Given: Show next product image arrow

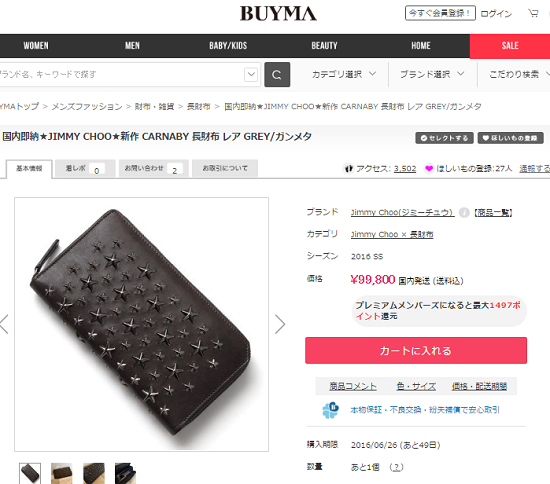Looking at the screenshot, I should (x=280, y=324).
